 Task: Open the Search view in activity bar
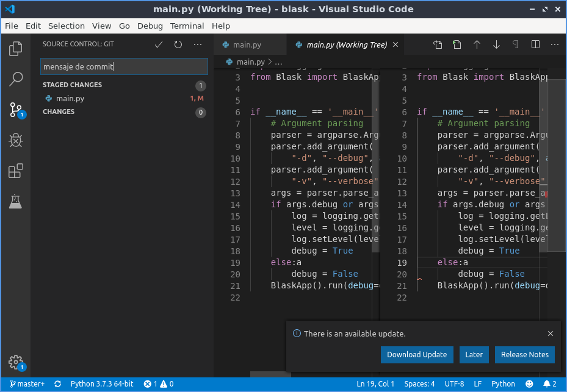(x=15, y=79)
